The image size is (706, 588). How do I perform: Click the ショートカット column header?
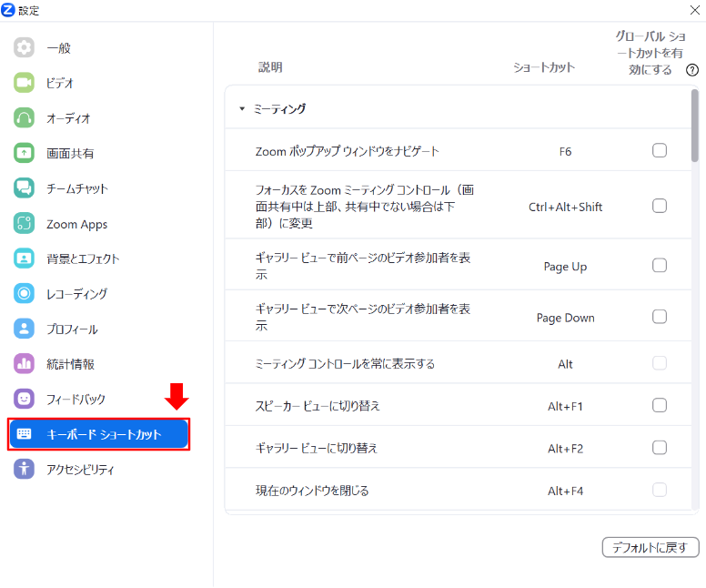click(544, 67)
